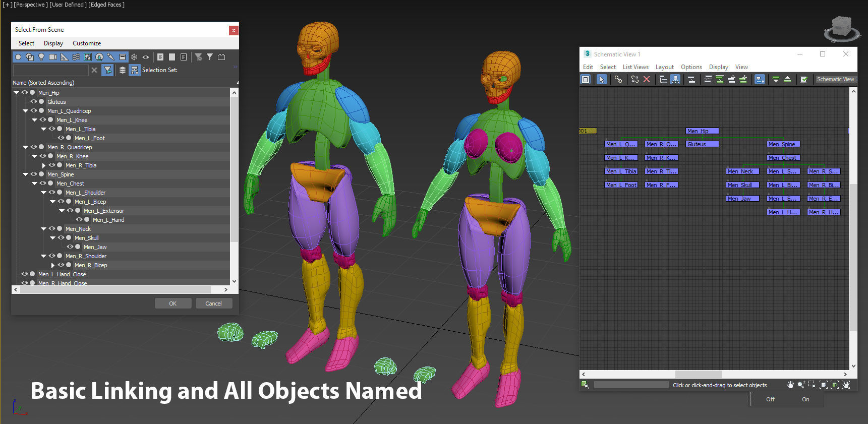Open Display menu in Select From Scene

click(x=53, y=43)
